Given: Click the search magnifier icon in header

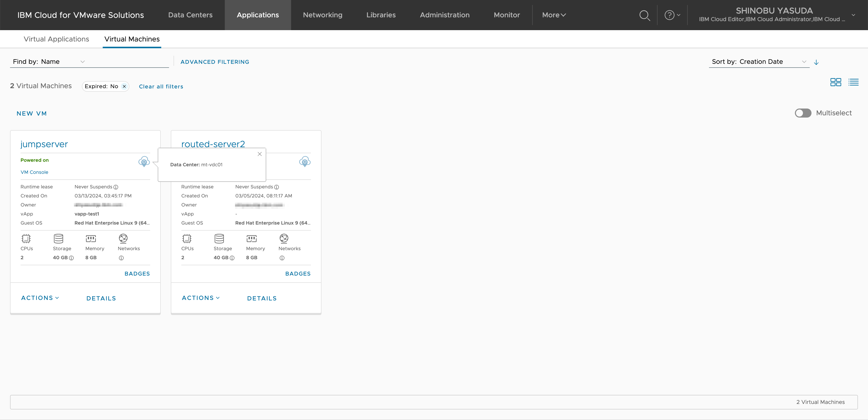Looking at the screenshot, I should click(x=644, y=16).
